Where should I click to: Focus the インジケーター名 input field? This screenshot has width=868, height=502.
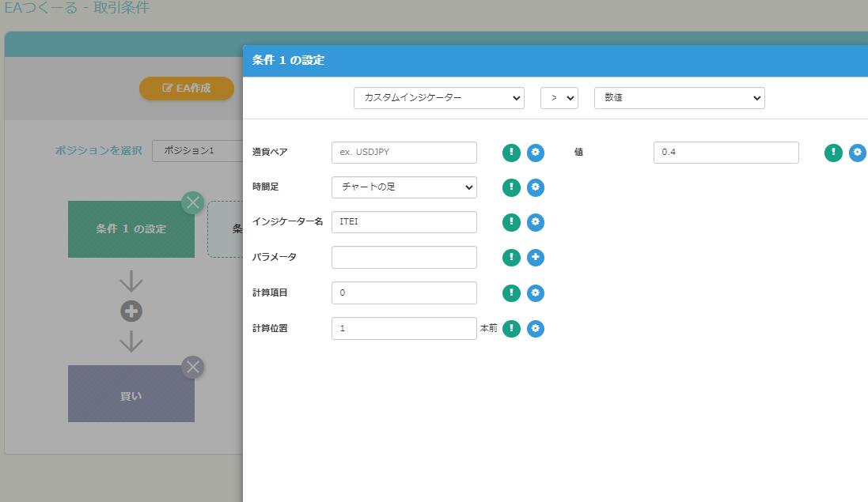[404, 222]
